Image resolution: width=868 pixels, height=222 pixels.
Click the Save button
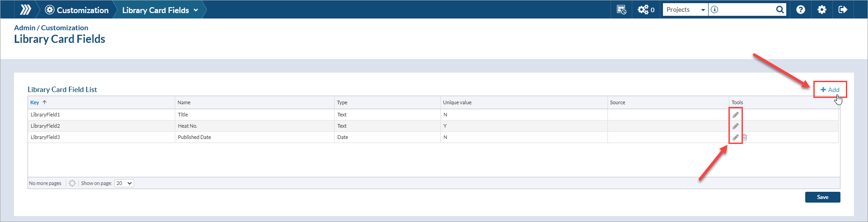[x=822, y=197]
